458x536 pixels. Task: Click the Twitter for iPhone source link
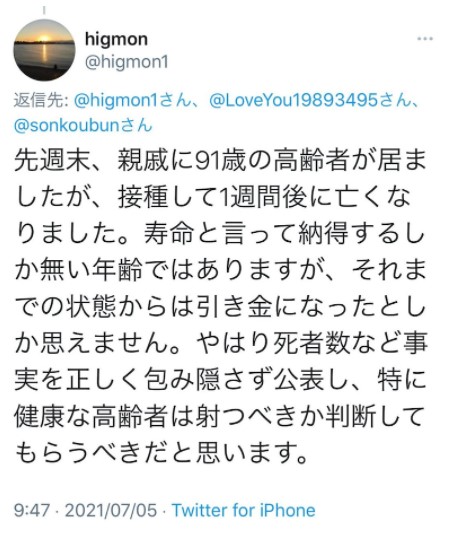(x=243, y=510)
